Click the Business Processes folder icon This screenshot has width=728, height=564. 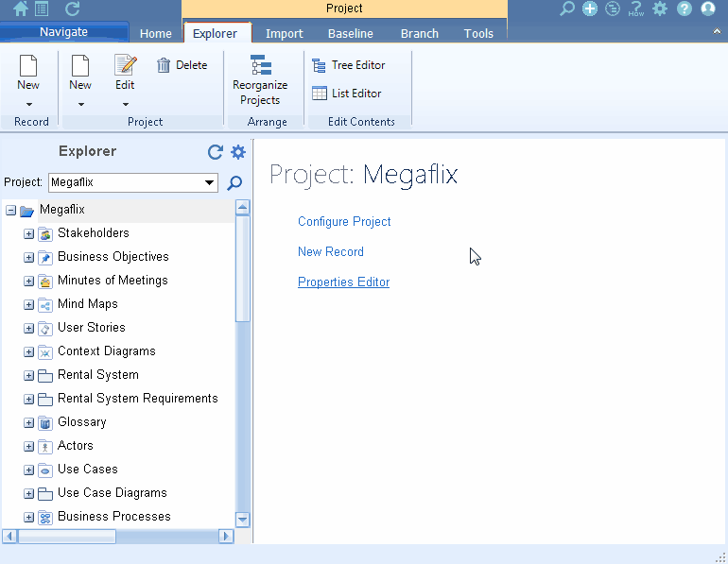(x=45, y=517)
